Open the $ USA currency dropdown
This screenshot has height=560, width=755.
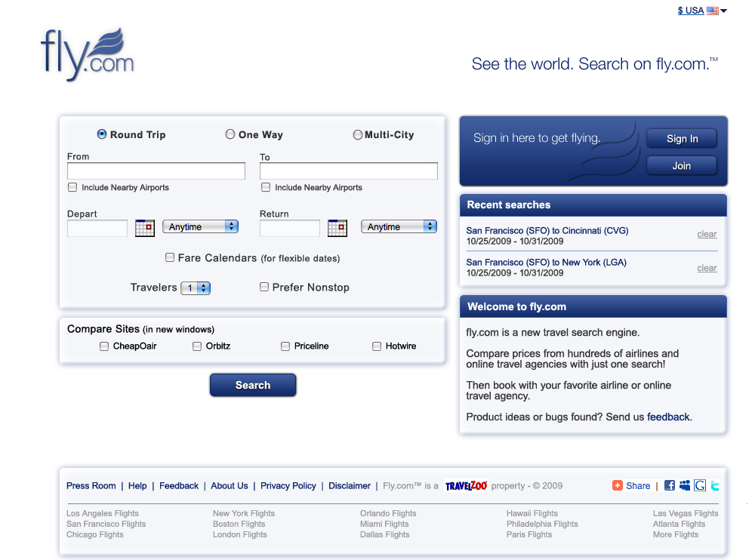coord(702,11)
